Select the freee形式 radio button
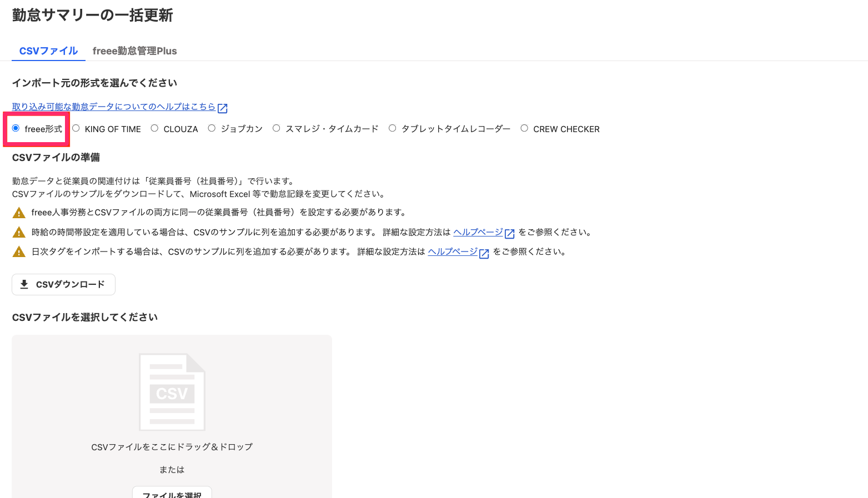 click(x=16, y=128)
